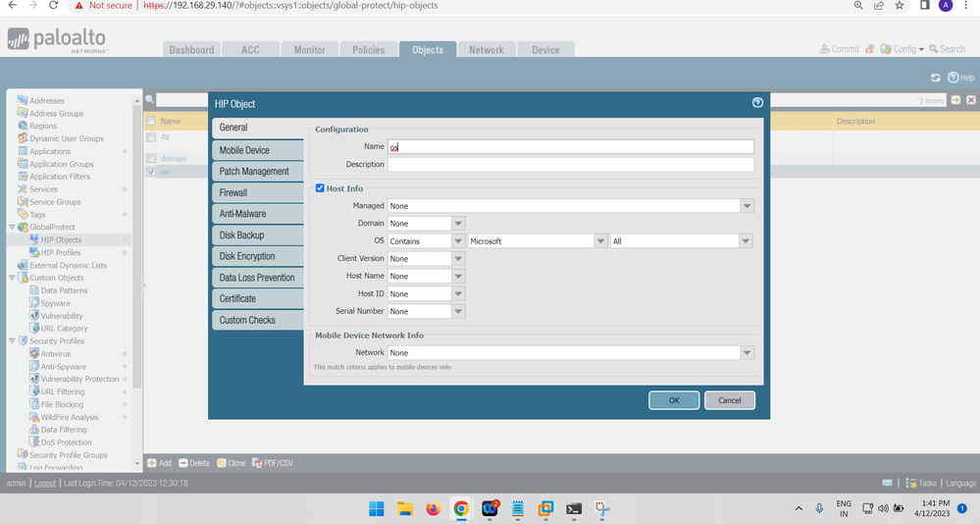Switch to the Policies tab
This screenshot has width=980, height=524.
(368, 50)
